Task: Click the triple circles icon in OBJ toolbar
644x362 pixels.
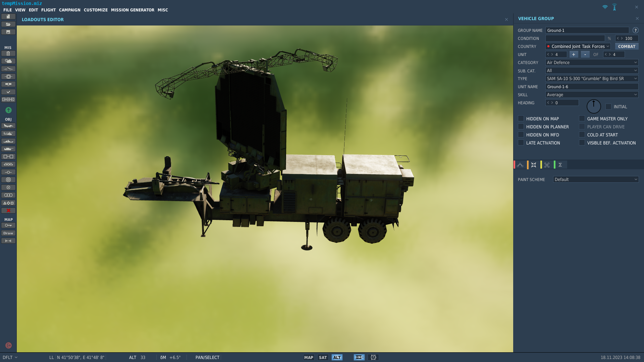Action: coord(8,195)
